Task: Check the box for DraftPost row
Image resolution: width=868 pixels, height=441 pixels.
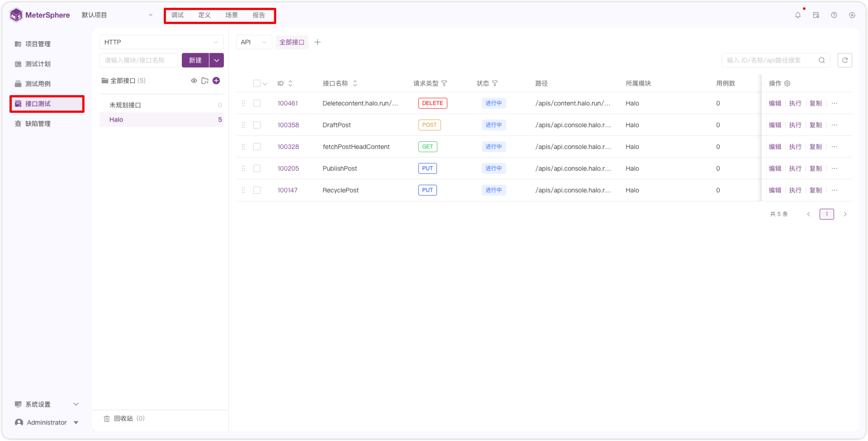Action: pos(257,125)
